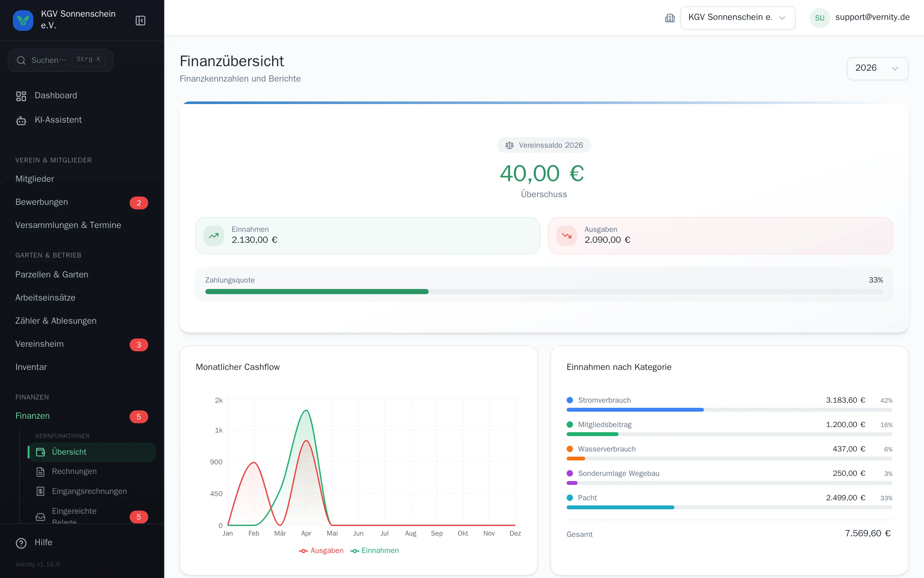Click the blue Stromverbrauch color dot

570,400
